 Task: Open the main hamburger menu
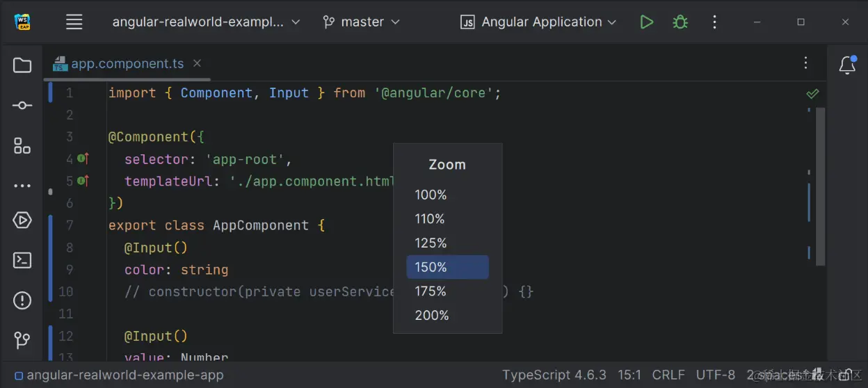tap(74, 22)
